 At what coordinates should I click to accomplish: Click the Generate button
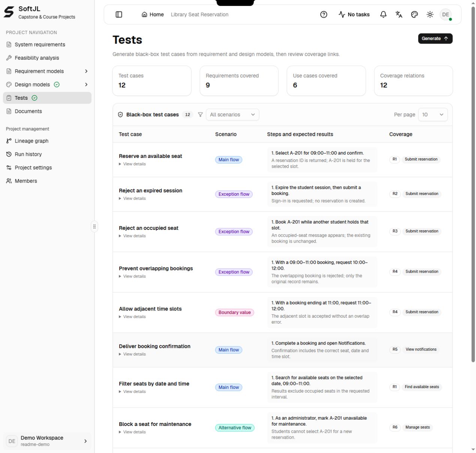pyautogui.click(x=435, y=39)
